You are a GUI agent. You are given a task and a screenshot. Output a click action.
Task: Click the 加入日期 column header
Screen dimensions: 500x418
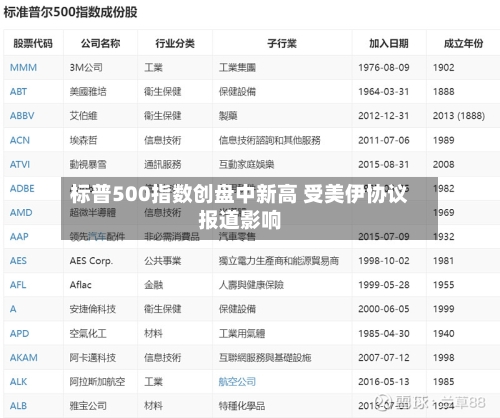pyautogui.click(x=389, y=43)
